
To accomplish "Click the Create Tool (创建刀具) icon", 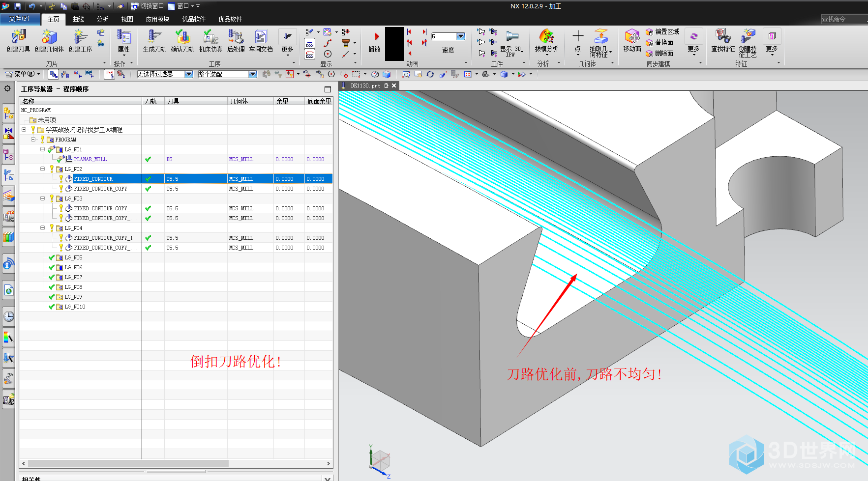I will [x=19, y=40].
